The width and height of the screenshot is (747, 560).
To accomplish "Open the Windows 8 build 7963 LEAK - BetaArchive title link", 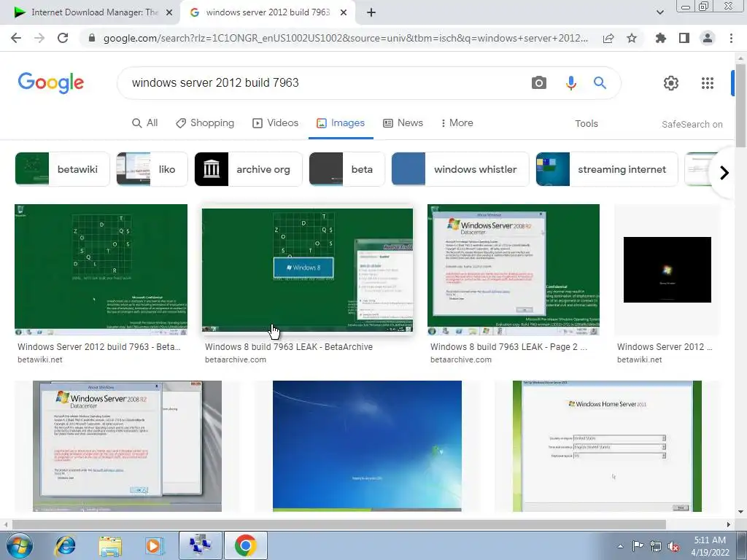I will (x=289, y=346).
